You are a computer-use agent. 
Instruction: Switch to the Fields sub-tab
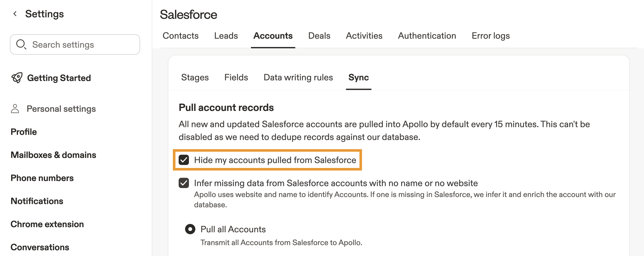tap(236, 77)
